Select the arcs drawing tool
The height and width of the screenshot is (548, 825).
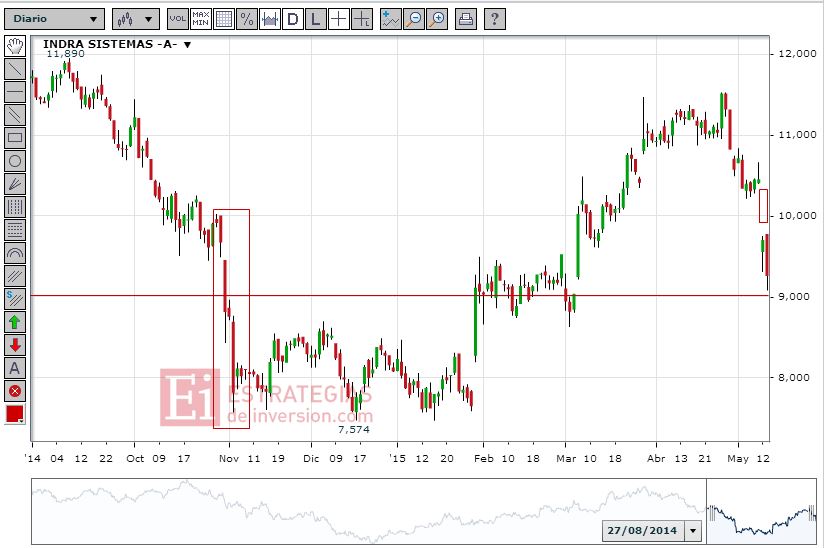[15, 253]
